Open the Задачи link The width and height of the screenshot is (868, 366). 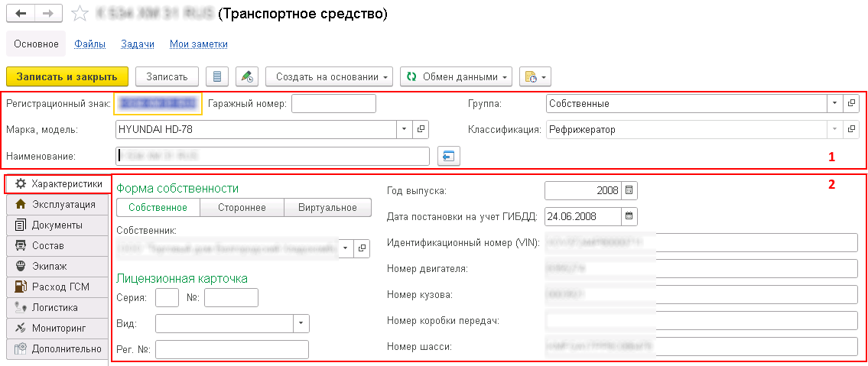(x=138, y=44)
